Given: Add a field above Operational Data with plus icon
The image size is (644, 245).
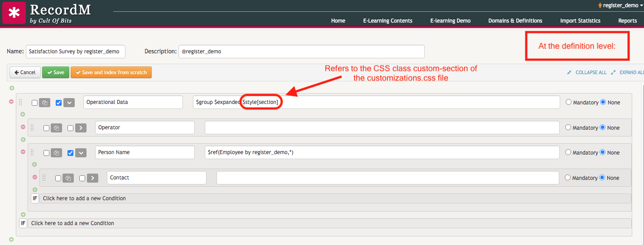Looking at the screenshot, I should tap(11, 88).
